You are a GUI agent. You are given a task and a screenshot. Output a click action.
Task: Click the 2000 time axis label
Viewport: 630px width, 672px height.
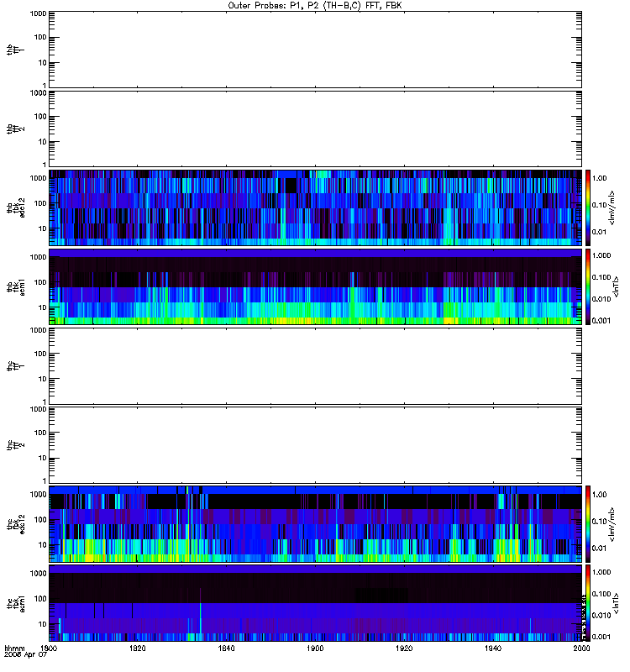tap(581, 648)
